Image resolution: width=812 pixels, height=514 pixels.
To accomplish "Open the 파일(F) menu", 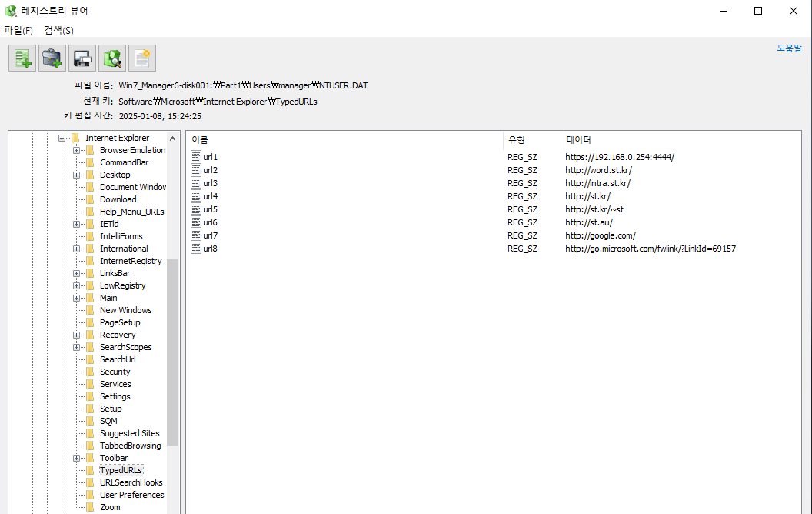I will pyautogui.click(x=18, y=30).
